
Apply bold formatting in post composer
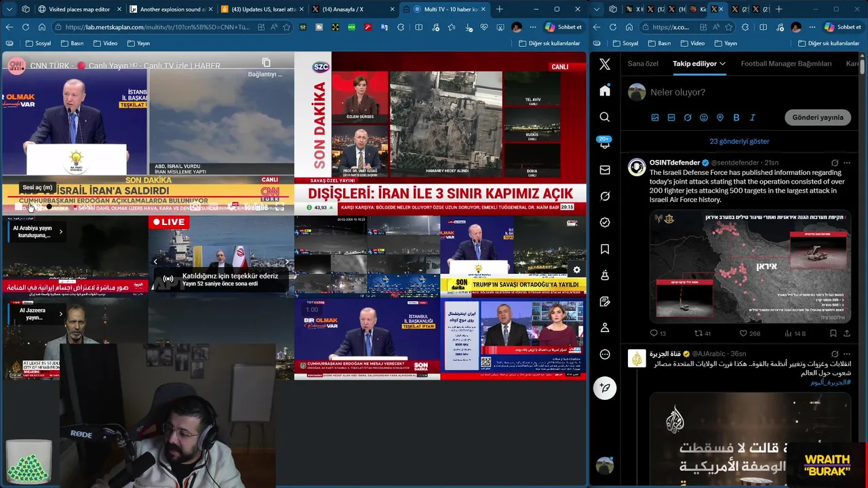pos(736,117)
